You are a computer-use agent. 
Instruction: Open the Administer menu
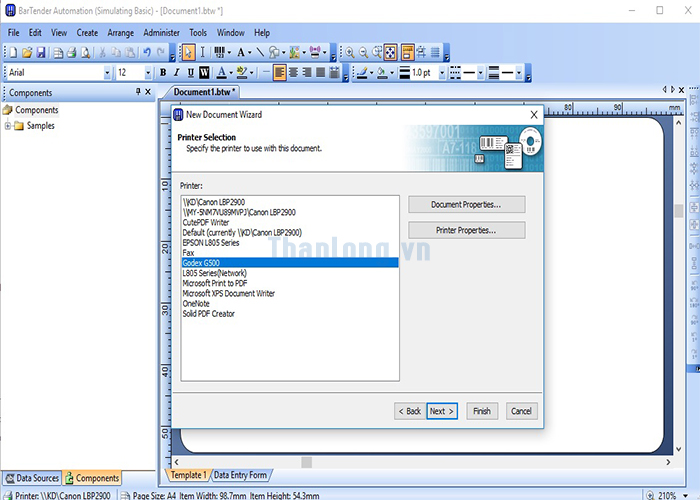161,33
